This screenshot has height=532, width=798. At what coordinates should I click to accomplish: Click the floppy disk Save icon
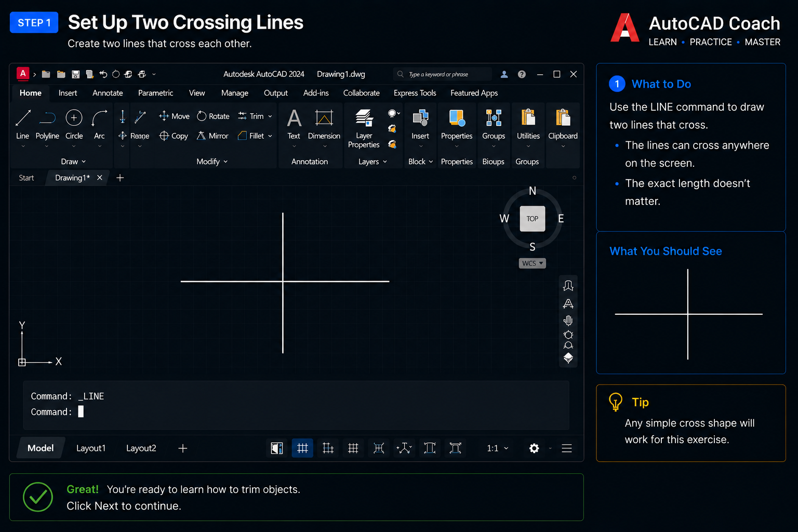[x=76, y=74]
